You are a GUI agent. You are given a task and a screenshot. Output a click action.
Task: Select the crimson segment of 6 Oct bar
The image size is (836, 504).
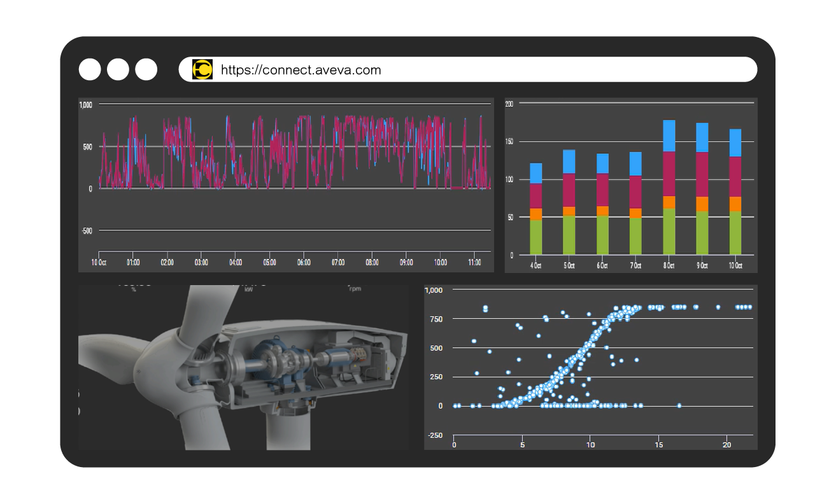click(x=602, y=190)
